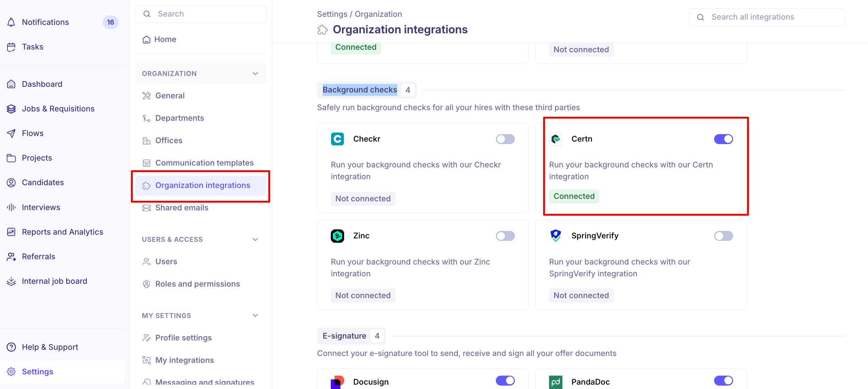Image resolution: width=868 pixels, height=389 pixels.
Task: Click Zinc's Not connected status badge
Action: tap(362, 296)
